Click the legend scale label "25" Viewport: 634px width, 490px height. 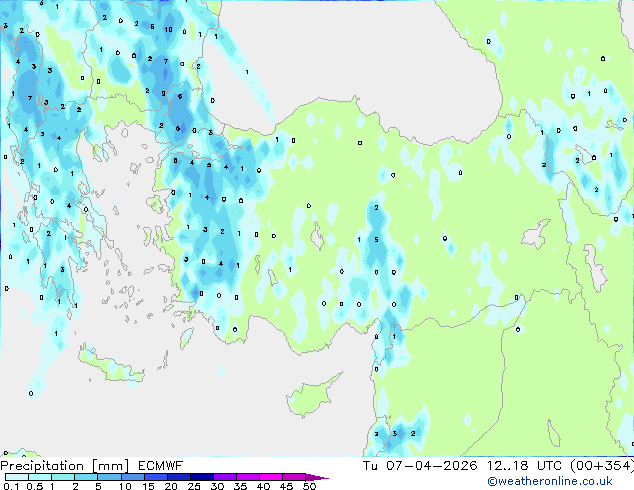(x=194, y=486)
